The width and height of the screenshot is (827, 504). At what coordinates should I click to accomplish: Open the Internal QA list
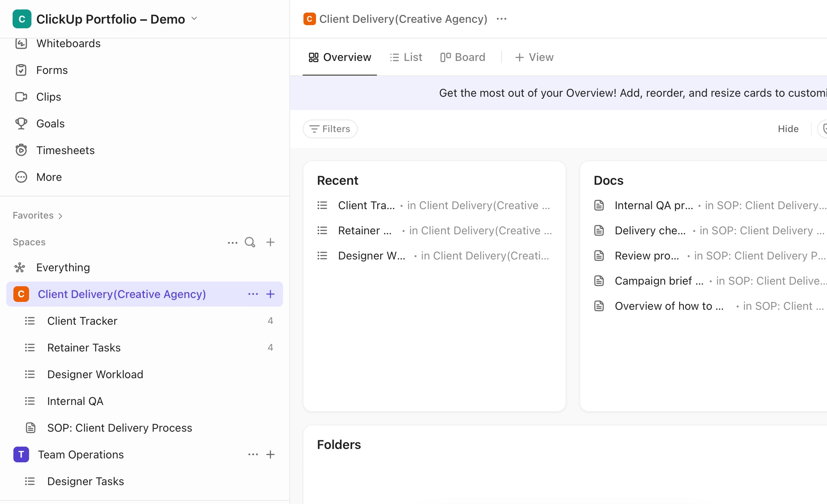point(145,401)
